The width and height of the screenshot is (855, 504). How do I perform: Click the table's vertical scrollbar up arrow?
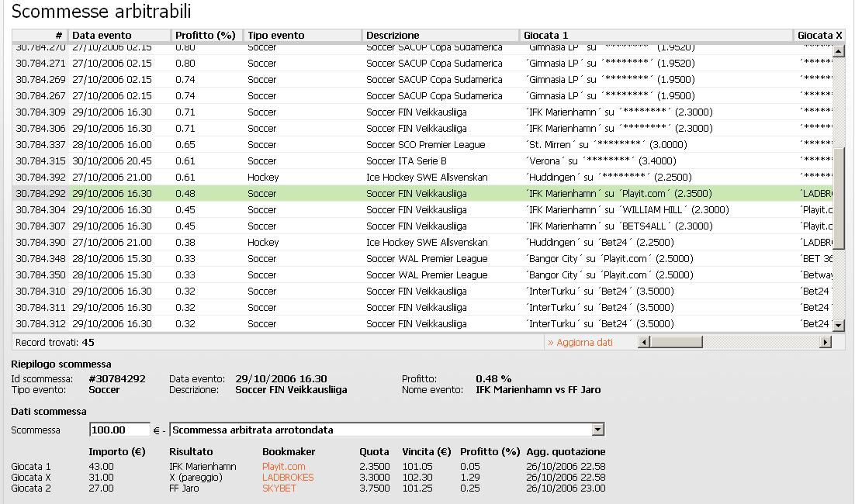(x=839, y=52)
